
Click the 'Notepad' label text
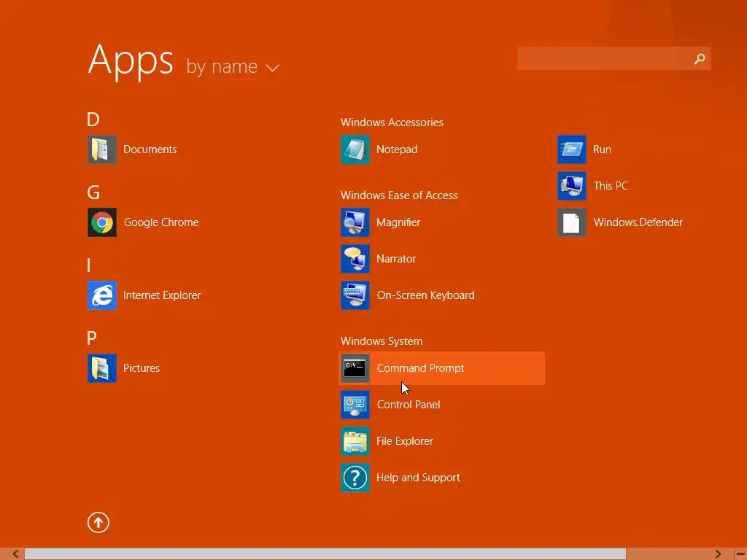point(397,149)
